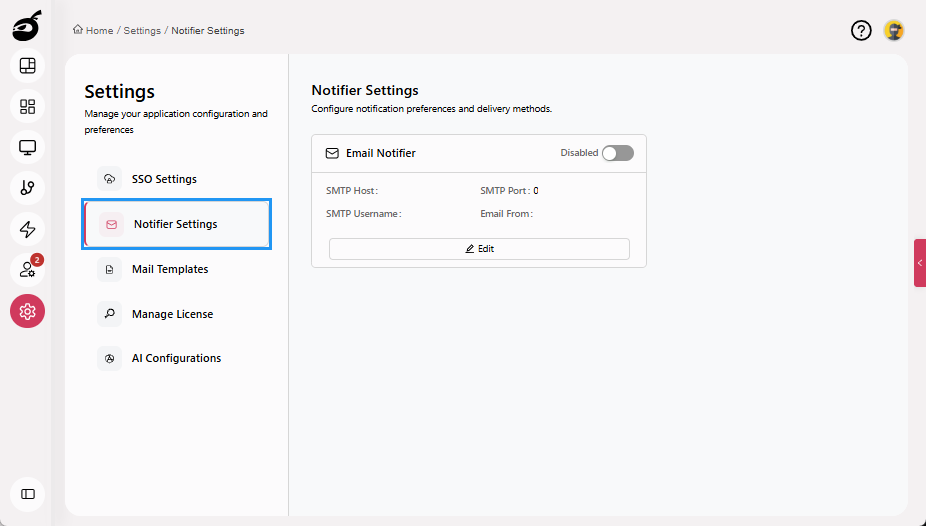926x526 pixels.
Task: Select Notifier Settings menu item
Action: tap(177, 224)
